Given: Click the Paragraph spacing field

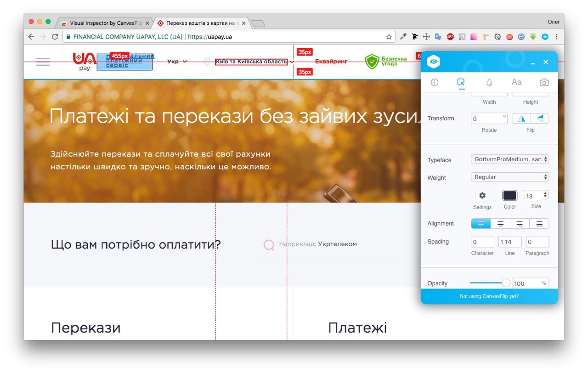Looking at the screenshot, I should click(537, 242).
